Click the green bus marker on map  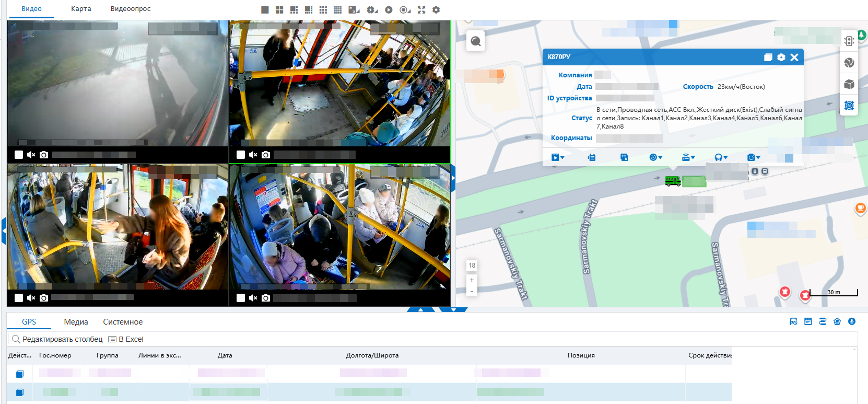[673, 181]
